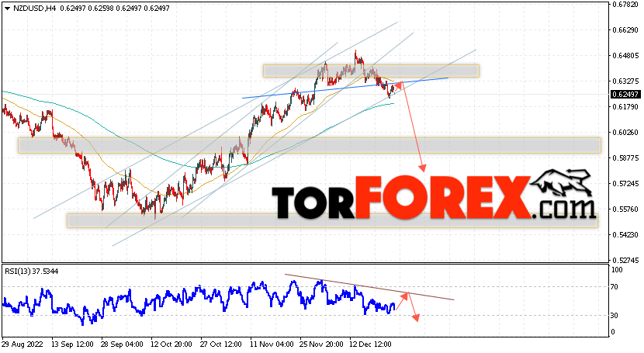Image resolution: width=644 pixels, height=353 pixels.
Task: Click the 0.55760 price axis value
Action: pyautogui.click(x=625, y=209)
